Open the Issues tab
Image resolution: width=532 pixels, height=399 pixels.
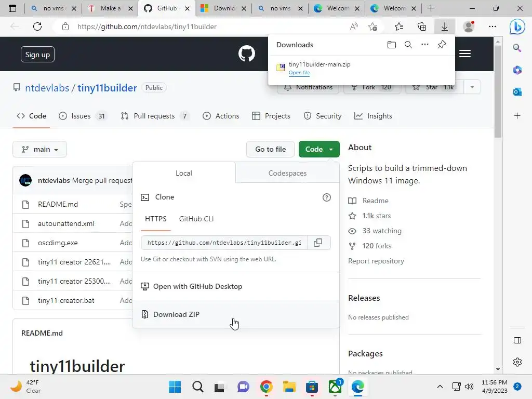coord(83,116)
